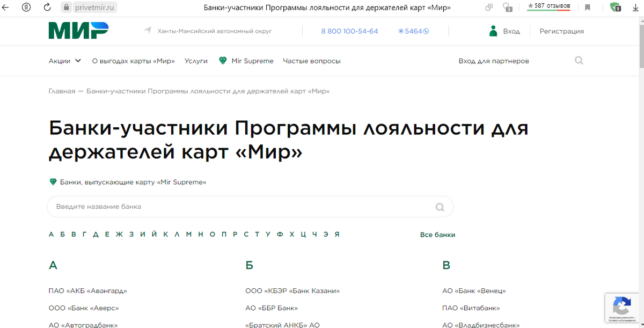644x328 pixels.
Task: Click the reCAPTCHA badge
Action: [x=622, y=308]
